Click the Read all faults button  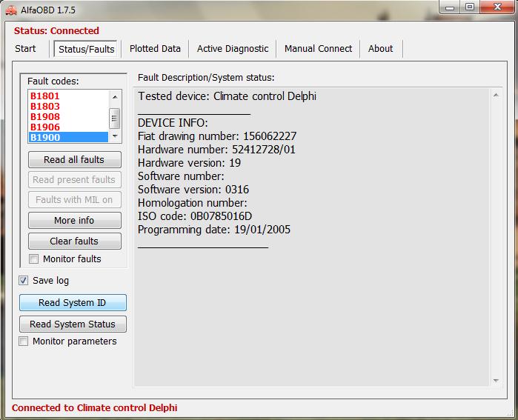[75, 160]
